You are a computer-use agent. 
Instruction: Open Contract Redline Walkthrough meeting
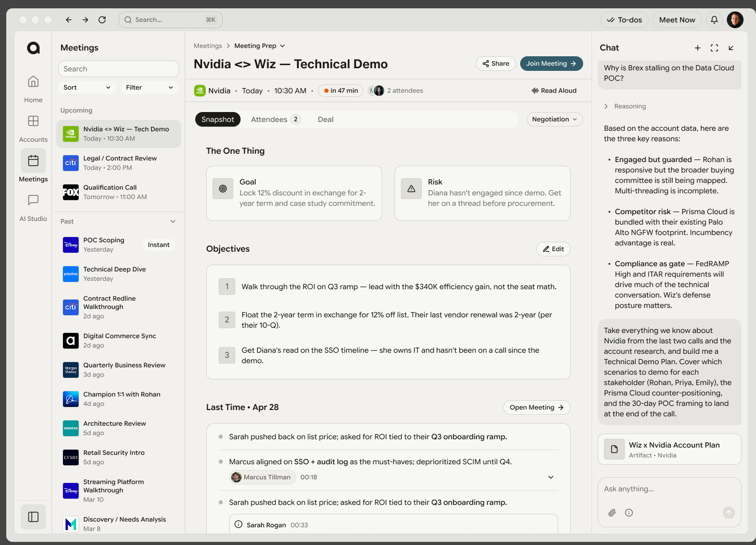[x=119, y=307]
